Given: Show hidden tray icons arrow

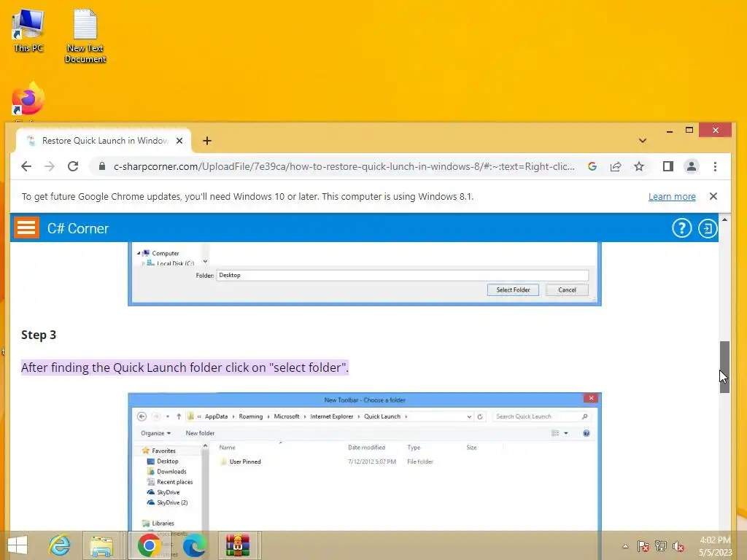Looking at the screenshot, I should [625, 546].
